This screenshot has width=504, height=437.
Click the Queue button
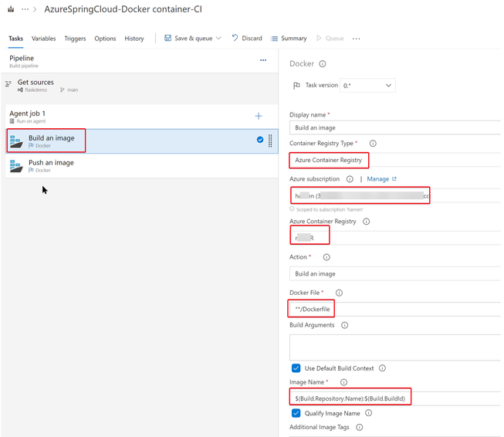pos(330,39)
